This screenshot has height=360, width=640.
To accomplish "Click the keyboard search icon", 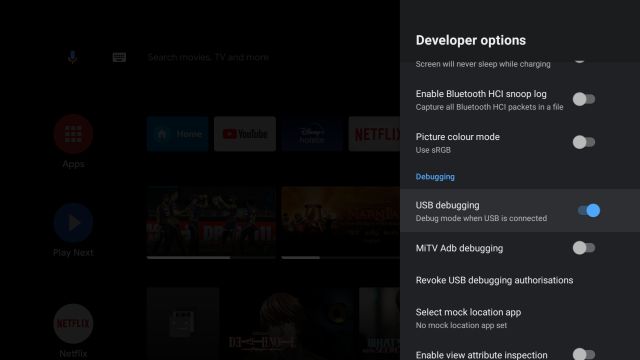I will coord(119,57).
